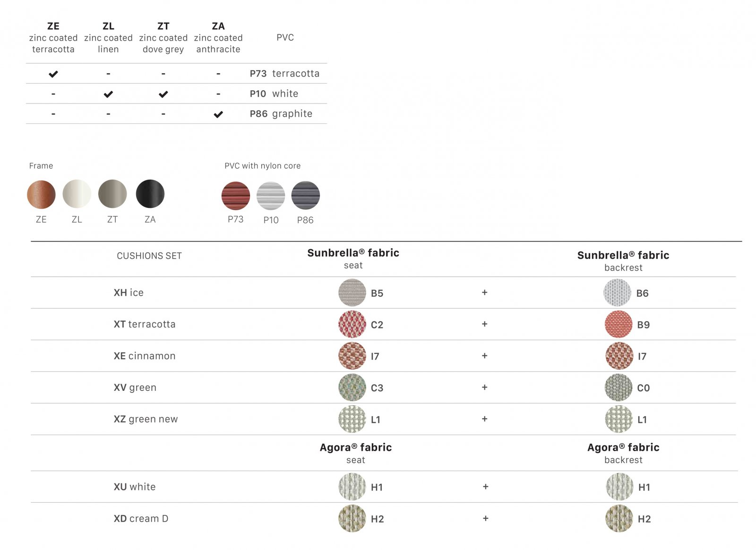Click the ZL checkmark in P10 white row
The width and height of the screenshot is (756, 550).
click(x=108, y=94)
